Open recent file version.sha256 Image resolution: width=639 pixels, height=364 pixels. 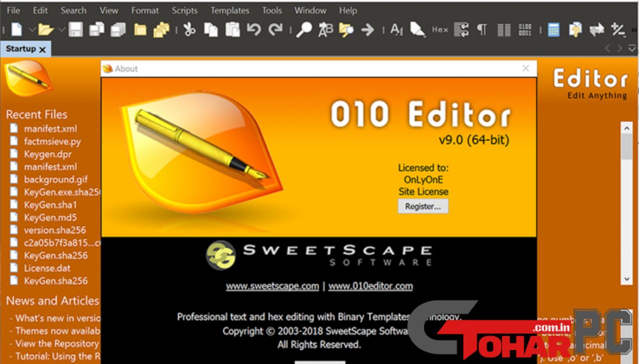click(x=55, y=230)
